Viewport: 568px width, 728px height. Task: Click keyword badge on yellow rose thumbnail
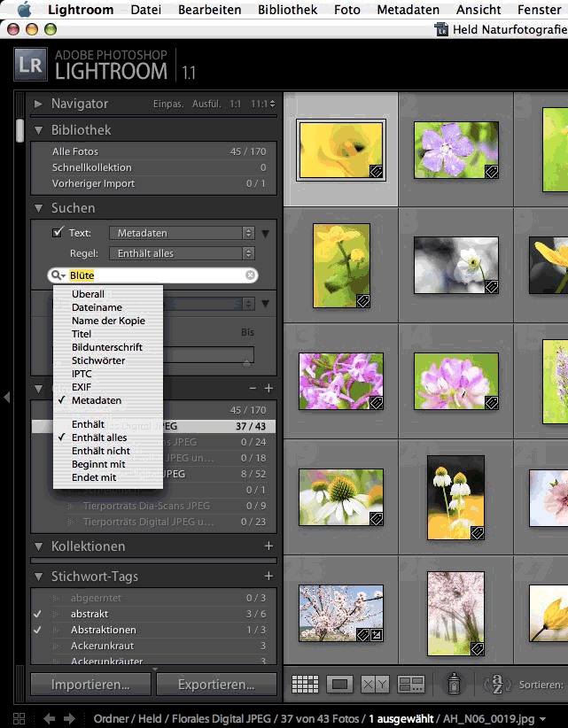click(x=377, y=171)
